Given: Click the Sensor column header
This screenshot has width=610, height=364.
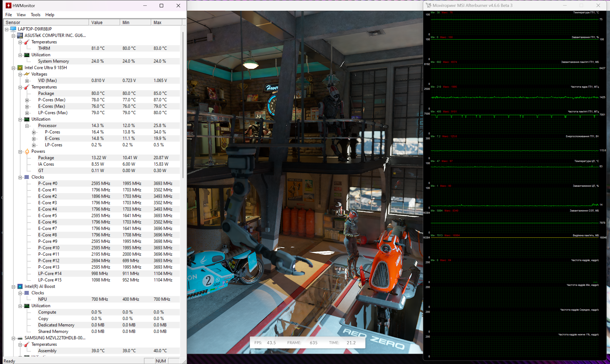Looking at the screenshot, I should coord(46,22).
